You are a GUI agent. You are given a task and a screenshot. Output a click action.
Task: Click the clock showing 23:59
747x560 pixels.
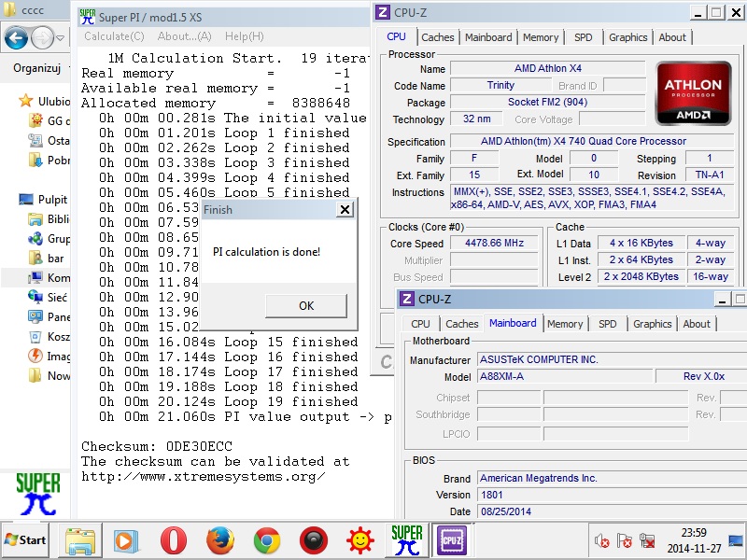[x=694, y=533]
